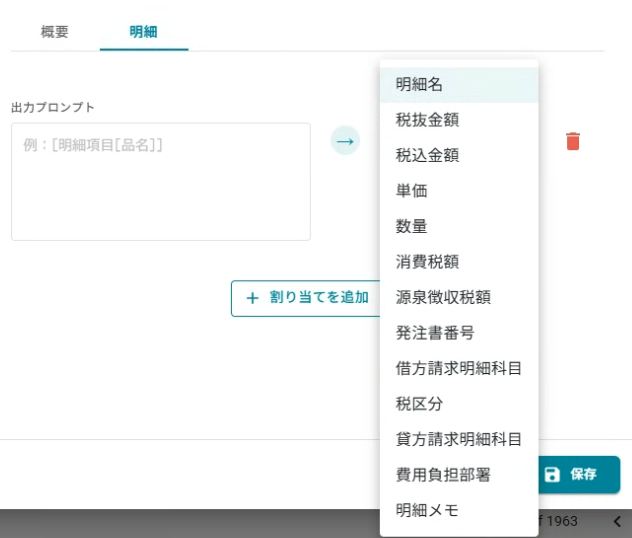This screenshot has width=632, height=538.
Task: Select 借方請求明細科目 option
Action: click(x=459, y=368)
